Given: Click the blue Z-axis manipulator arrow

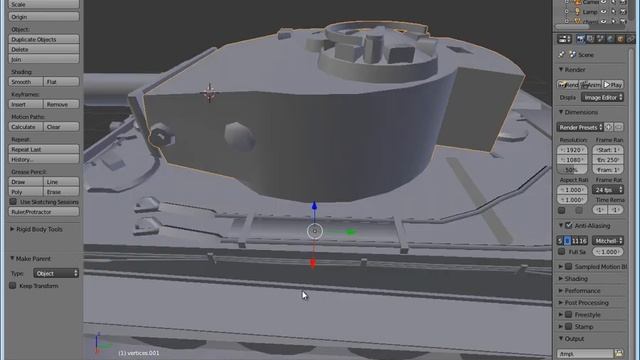Looking at the screenshot, I should 314,206.
